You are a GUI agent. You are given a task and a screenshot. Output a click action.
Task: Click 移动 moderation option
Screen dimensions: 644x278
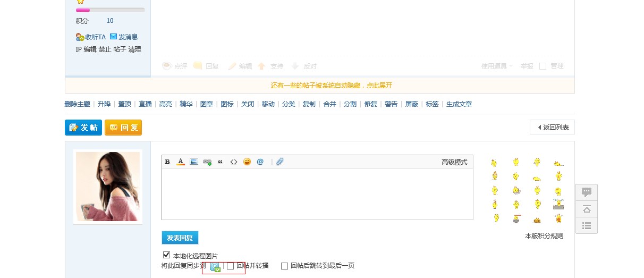(268, 104)
